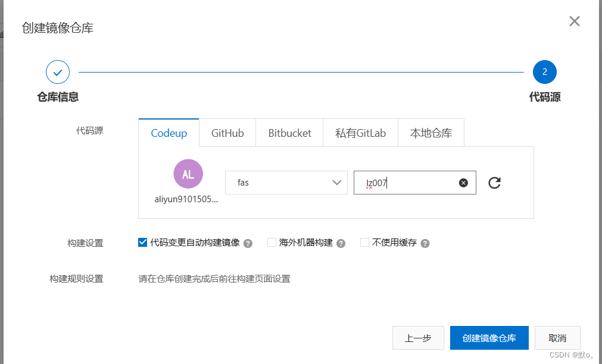This screenshot has width=602, height=364.
Task: Close the create image repository dialog
Action: coord(574,21)
